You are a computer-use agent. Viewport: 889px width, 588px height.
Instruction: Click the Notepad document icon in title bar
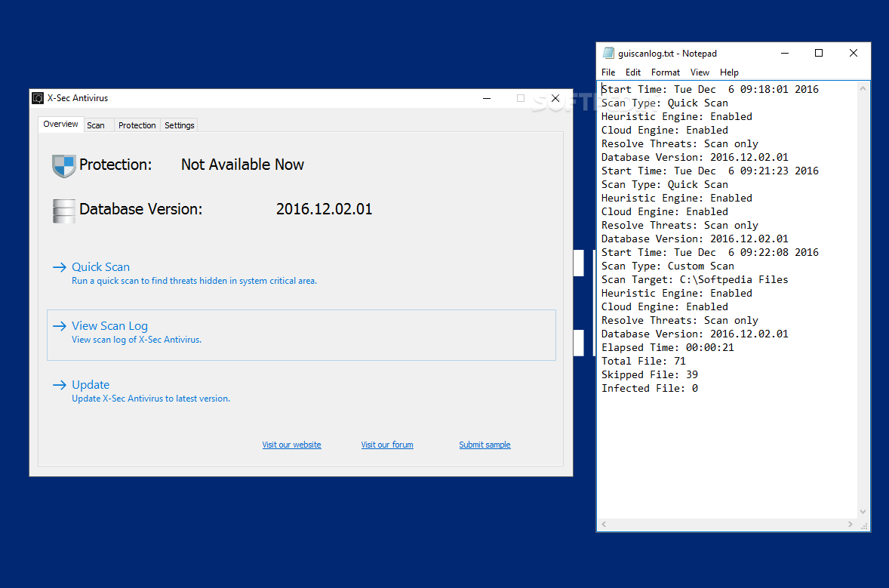pyautogui.click(x=608, y=53)
